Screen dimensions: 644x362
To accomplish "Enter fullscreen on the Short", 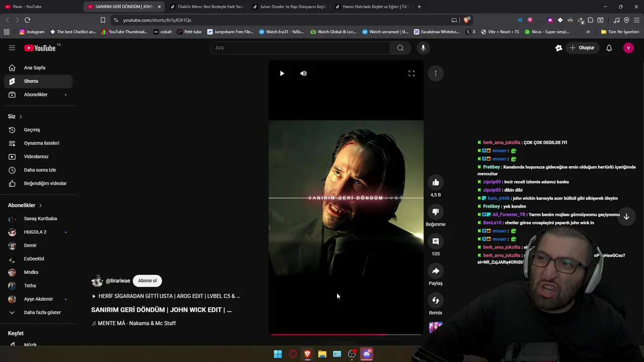I will coord(412,73).
